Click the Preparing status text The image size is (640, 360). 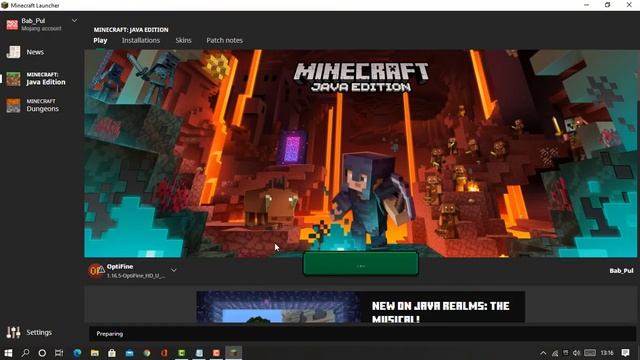pos(109,334)
